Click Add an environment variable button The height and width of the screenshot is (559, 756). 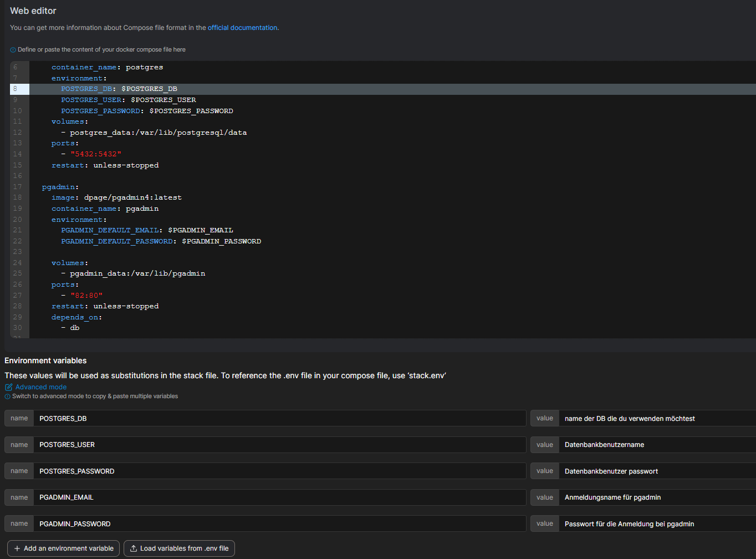pyautogui.click(x=63, y=548)
